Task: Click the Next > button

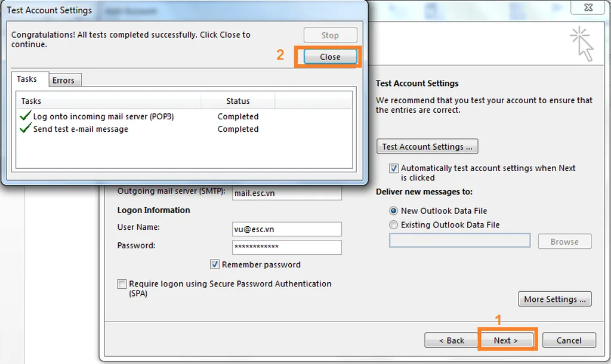Action: (x=506, y=340)
